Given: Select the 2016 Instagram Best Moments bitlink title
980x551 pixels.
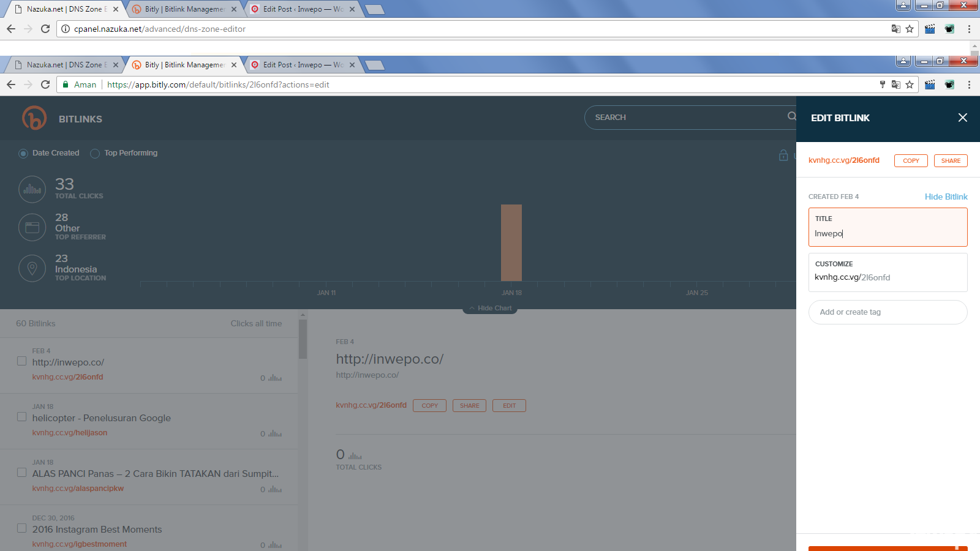Looking at the screenshot, I should 97,529.
